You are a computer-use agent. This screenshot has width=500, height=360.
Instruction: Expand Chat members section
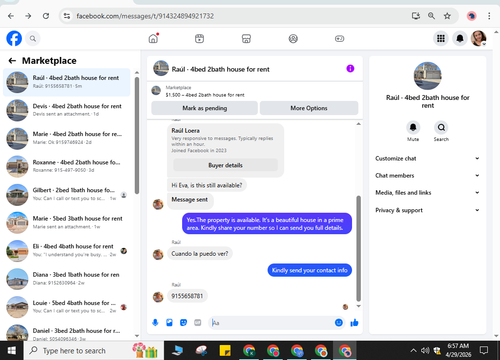(427, 175)
